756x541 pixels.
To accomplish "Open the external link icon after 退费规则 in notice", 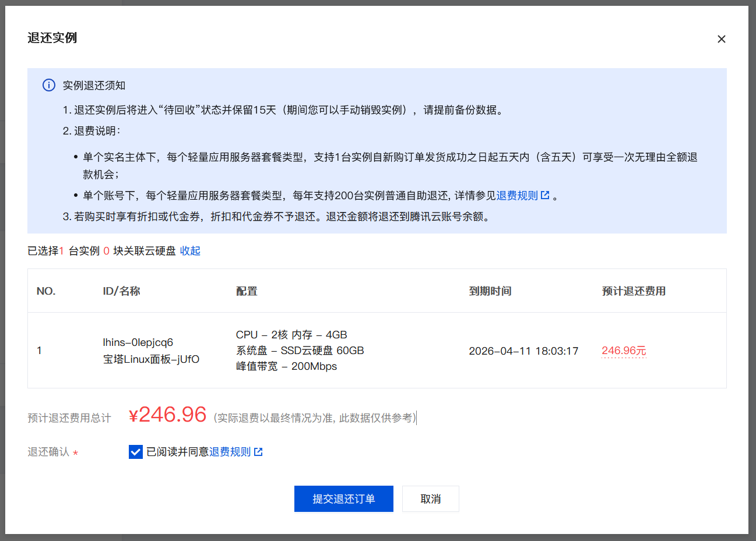I will click(x=544, y=195).
